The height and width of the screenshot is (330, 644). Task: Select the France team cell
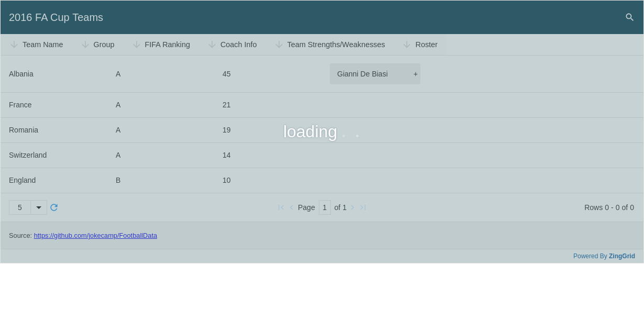click(54, 105)
